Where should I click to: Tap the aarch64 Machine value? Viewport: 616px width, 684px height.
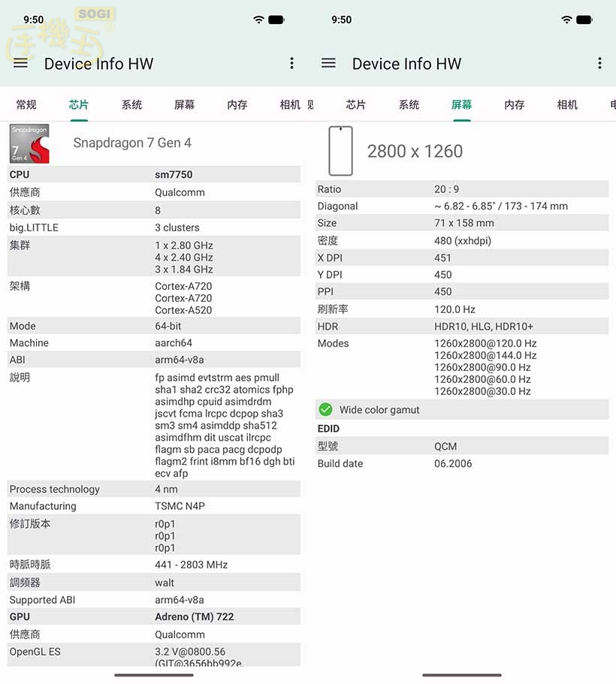click(174, 343)
